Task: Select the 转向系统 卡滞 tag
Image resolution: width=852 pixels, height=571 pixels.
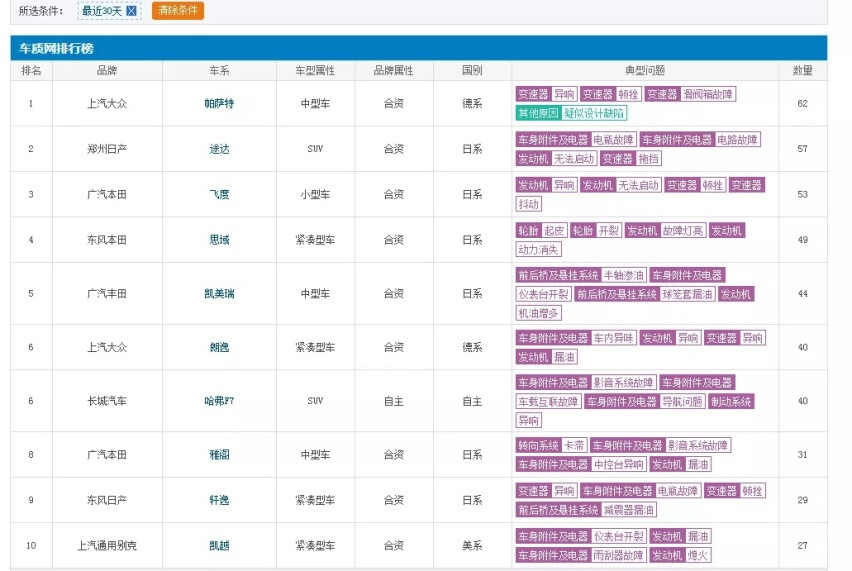Action: 551,445
